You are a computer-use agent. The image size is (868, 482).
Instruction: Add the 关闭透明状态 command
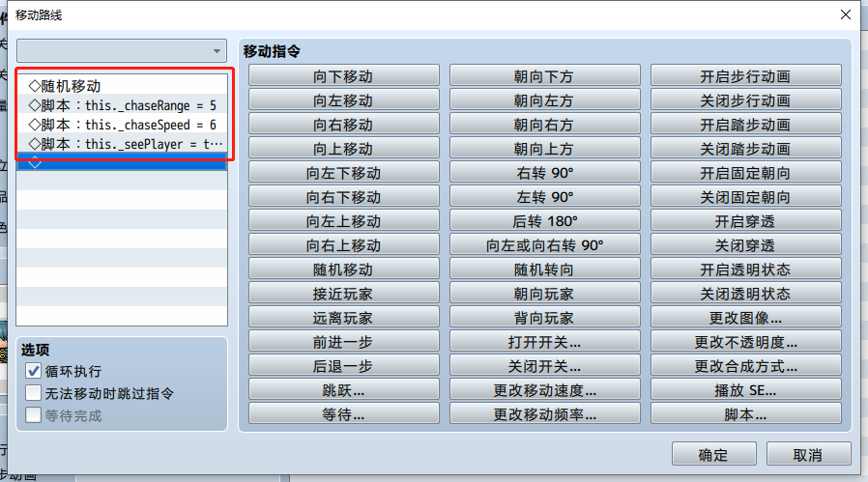click(x=745, y=294)
